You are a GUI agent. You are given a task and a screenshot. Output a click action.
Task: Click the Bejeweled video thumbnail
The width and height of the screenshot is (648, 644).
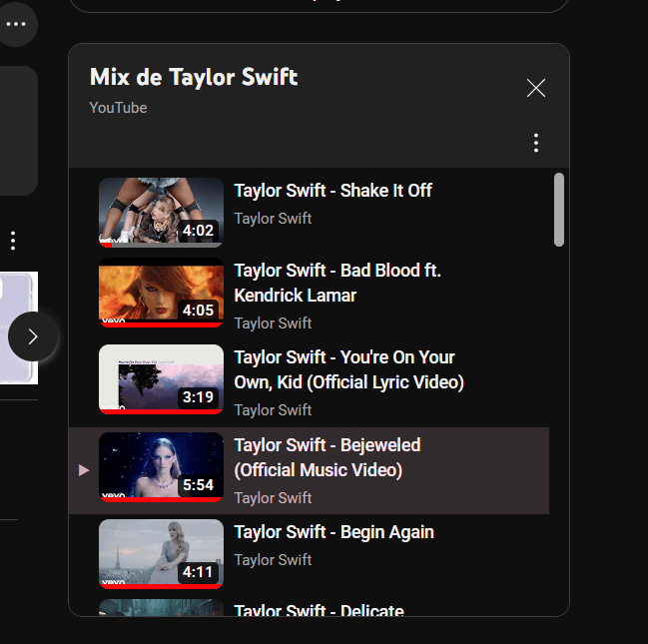pyautogui.click(x=161, y=467)
